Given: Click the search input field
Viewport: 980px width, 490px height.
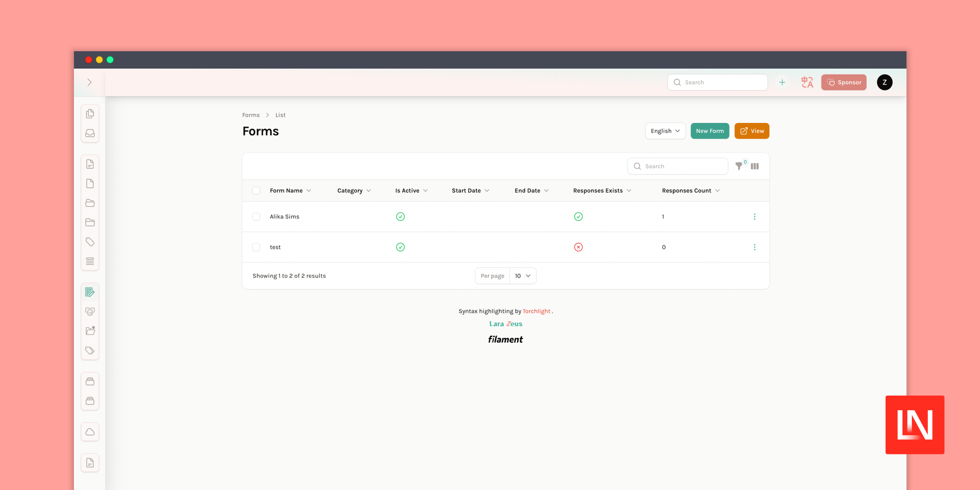Looking at the screenshot, I should coord(678,166).
